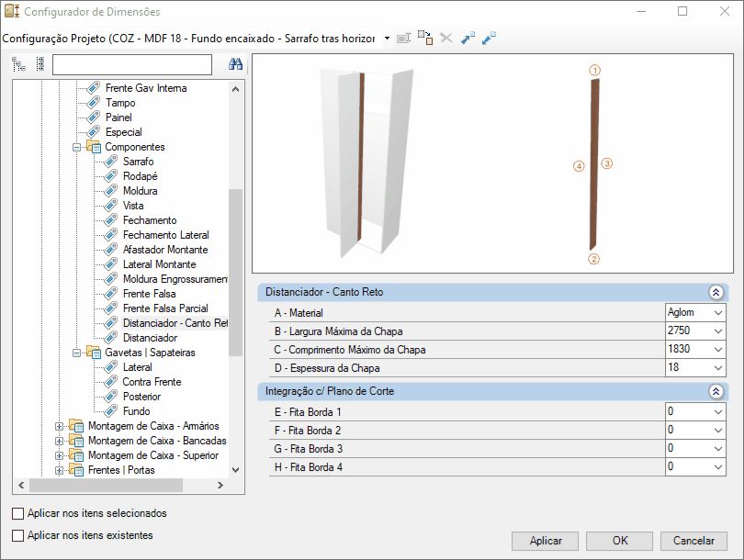
Task: Open Comprimento Máximo da Chapa dropdown
Action: 718,350
